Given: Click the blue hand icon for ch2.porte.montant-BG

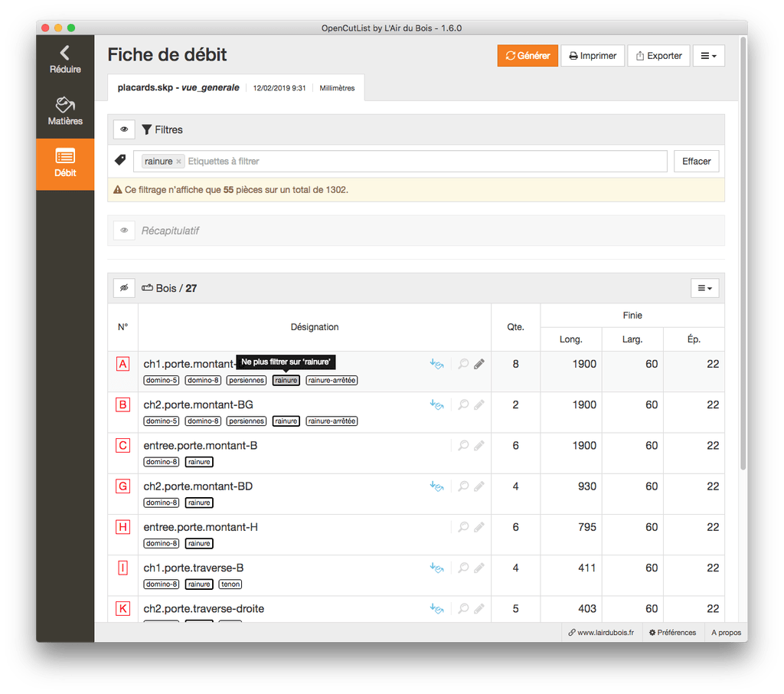Looking at the screenshot, I should click(x=436, y=404).
